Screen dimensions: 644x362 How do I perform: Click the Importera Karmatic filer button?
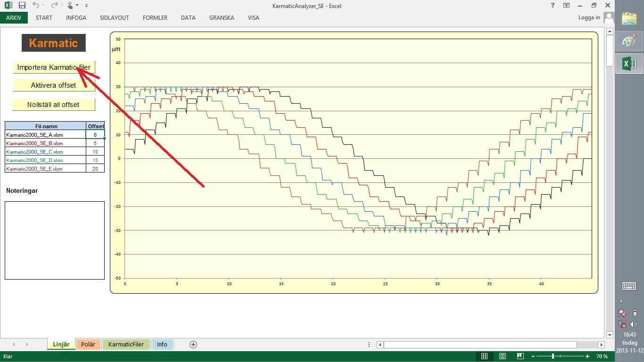[x=54, y=67]
